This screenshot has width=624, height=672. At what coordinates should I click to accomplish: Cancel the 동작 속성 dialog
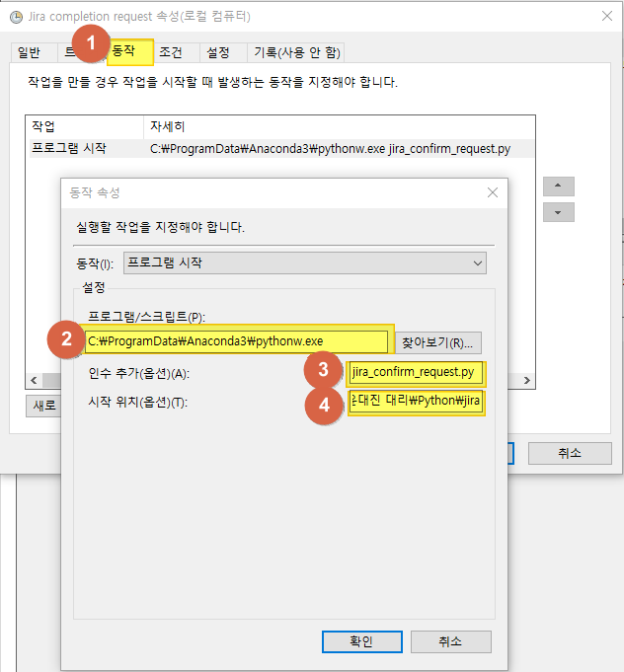point(451,641)
